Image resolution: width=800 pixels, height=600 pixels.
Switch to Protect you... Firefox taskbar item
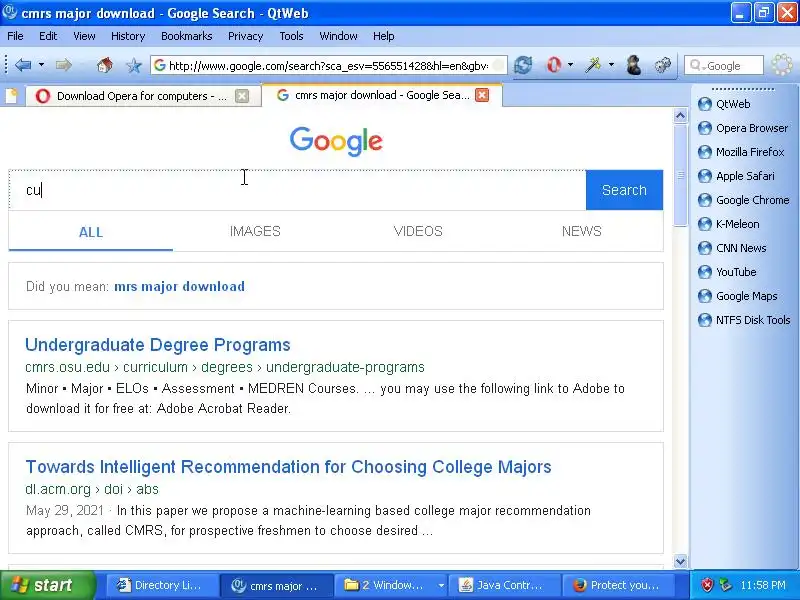618,585
